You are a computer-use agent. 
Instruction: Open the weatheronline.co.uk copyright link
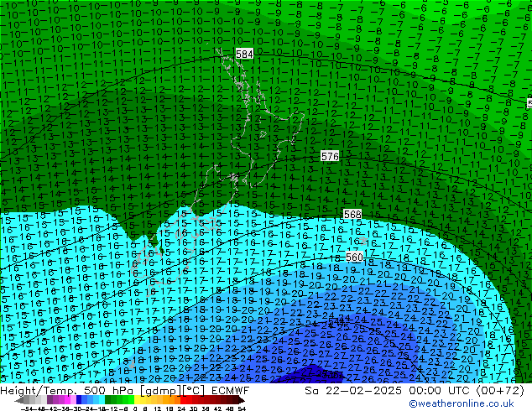coord(462,403)
